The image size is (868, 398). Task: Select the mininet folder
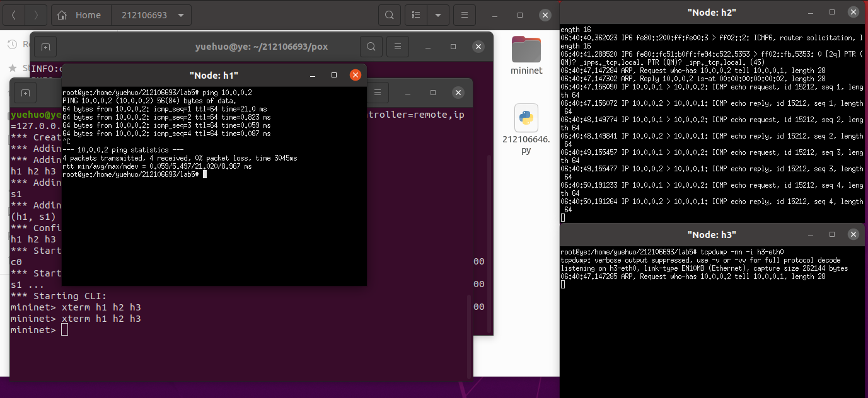[526, 55]
